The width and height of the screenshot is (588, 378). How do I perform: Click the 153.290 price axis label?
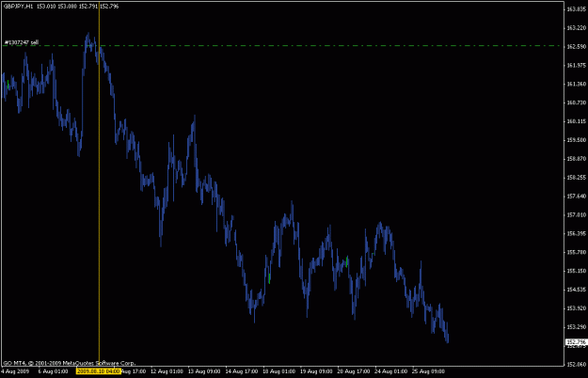pyautogui.click(x=576, y=327)
